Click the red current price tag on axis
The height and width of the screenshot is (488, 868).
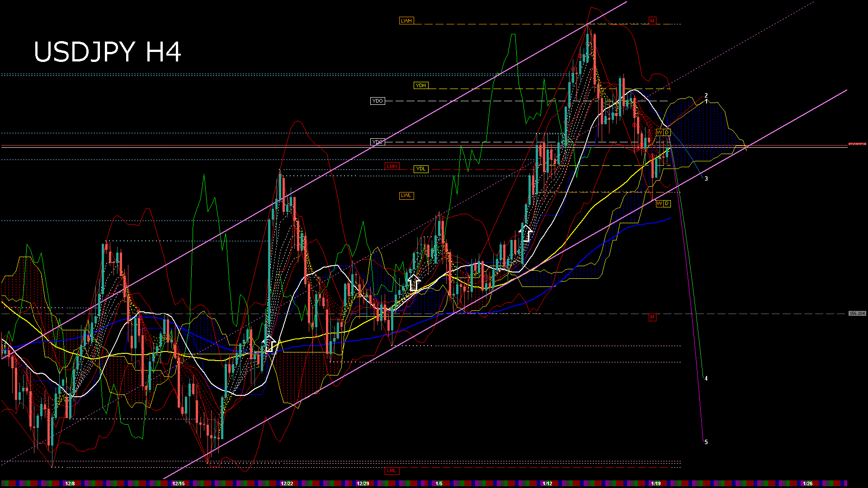coord(857,145)
